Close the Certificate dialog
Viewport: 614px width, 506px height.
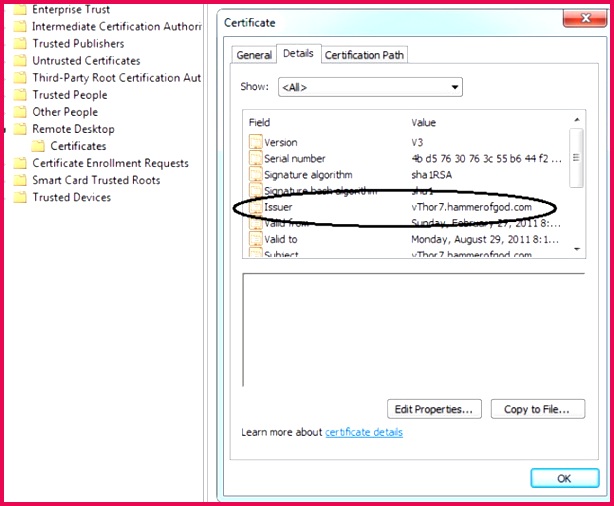(x=585, y=18)
